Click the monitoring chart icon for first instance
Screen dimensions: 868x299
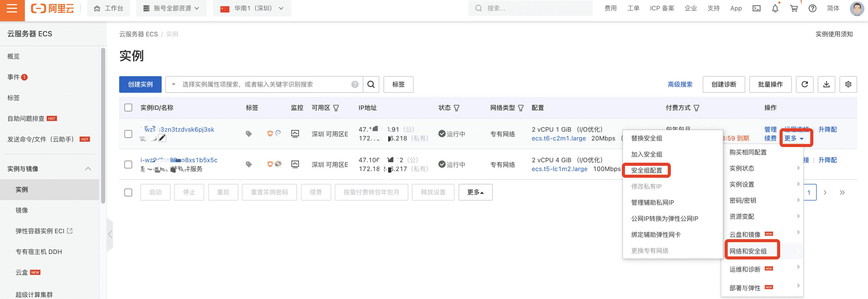tap(295, 133)
